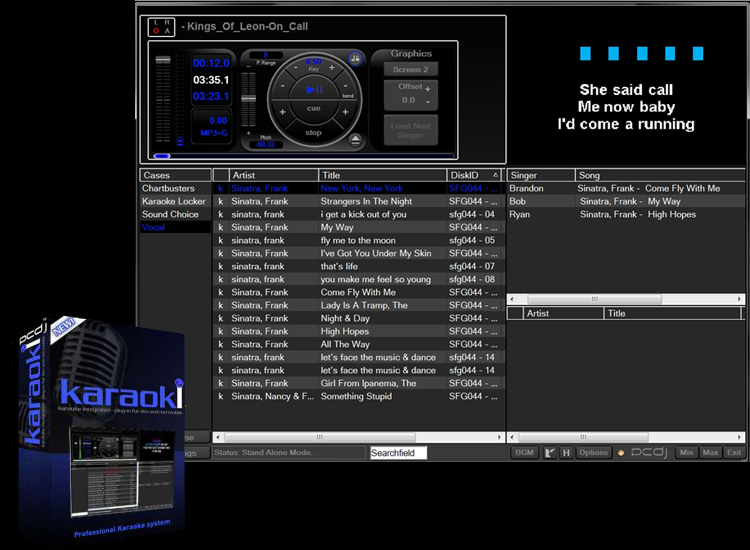This screenshot has width=750, height=550.
Task: Select the song Strangers In The Night
Action: (x=359, y=201)
